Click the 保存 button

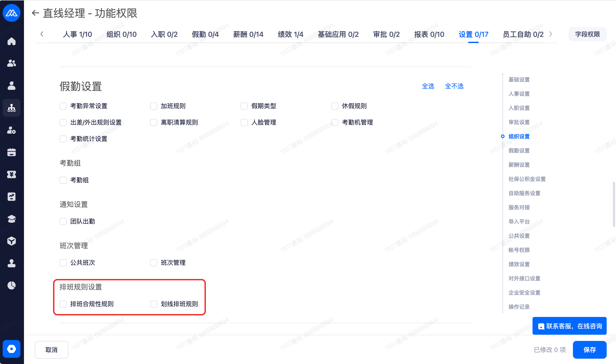tap(590, 350)
